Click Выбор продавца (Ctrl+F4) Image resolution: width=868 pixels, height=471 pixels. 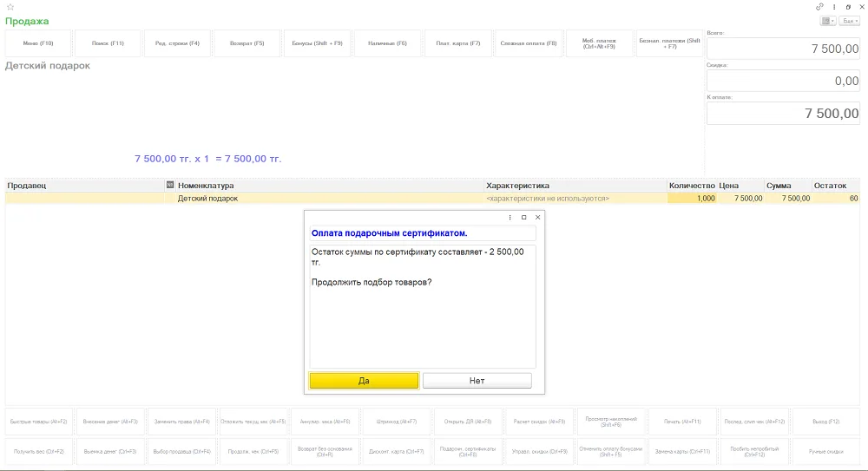point(181,452)
